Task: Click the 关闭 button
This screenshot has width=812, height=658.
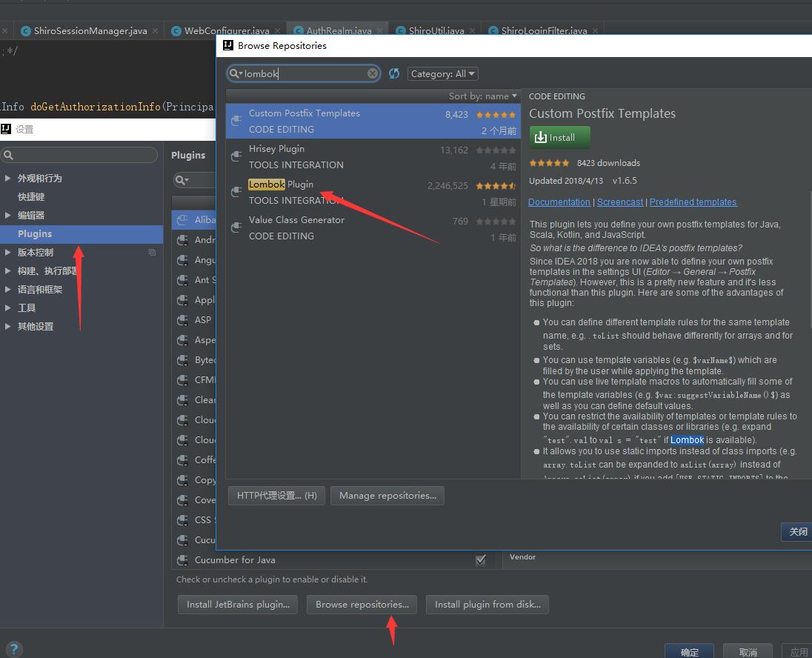Action: pyautogui.click(x=797, y=532)
